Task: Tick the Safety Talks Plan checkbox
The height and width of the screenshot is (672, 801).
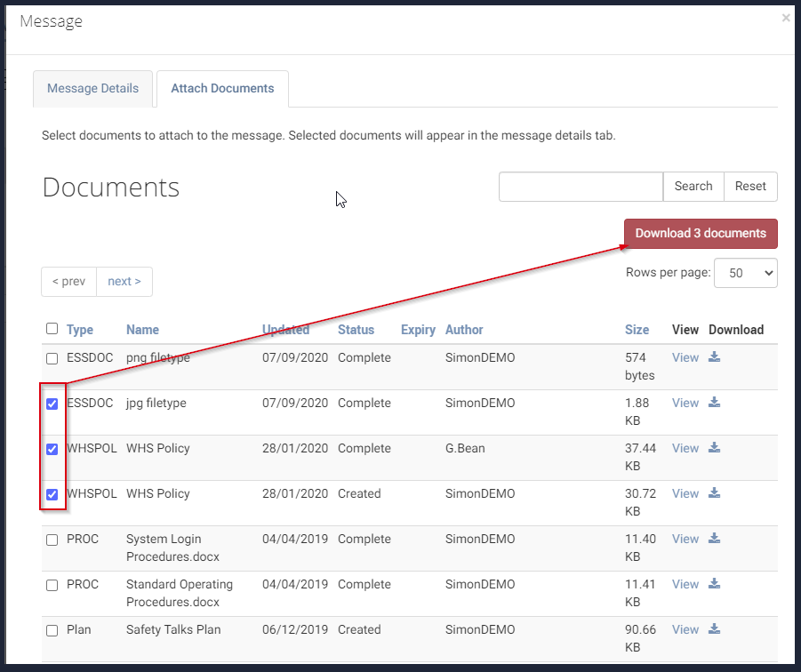Action: tap(52, 630)
